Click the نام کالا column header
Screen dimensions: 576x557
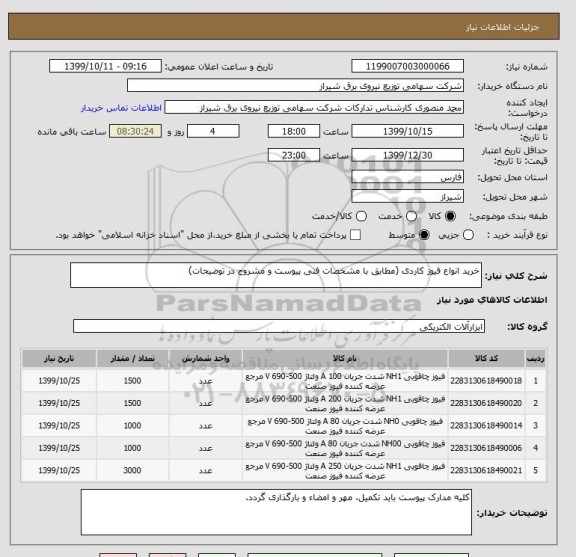(x=345, y=359)
